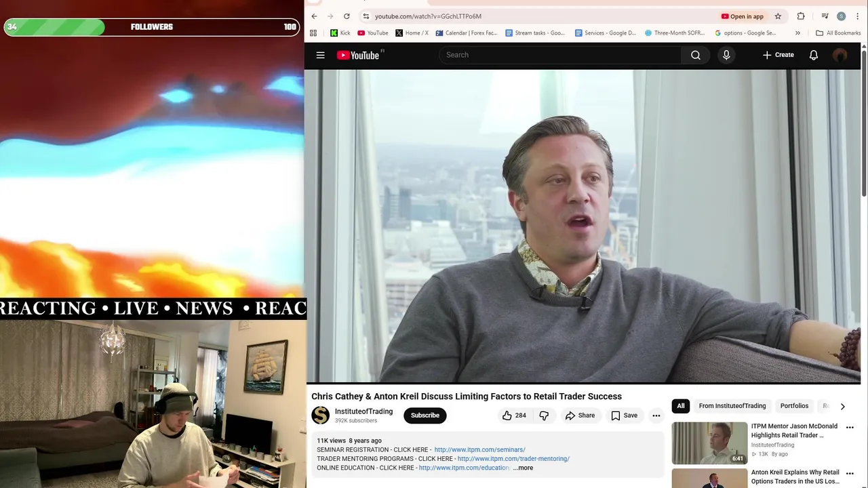This screenshot has width=868, height=488.
Task: Click the video title text
Action: (467, 396)
